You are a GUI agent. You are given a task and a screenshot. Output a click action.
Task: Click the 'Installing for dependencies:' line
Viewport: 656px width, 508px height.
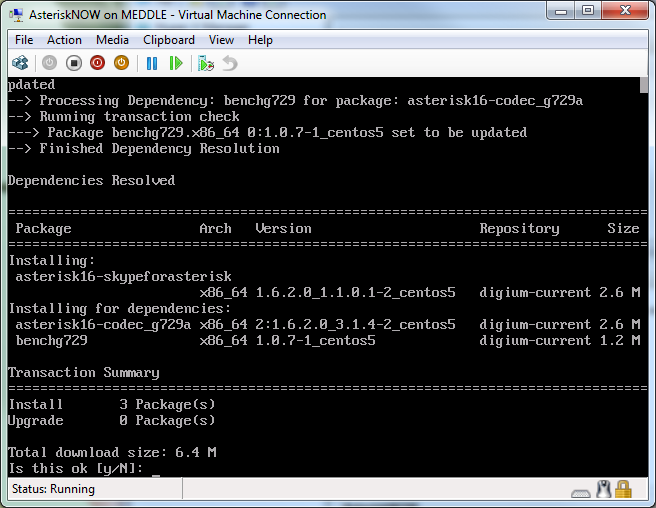[x=120, y=309]
